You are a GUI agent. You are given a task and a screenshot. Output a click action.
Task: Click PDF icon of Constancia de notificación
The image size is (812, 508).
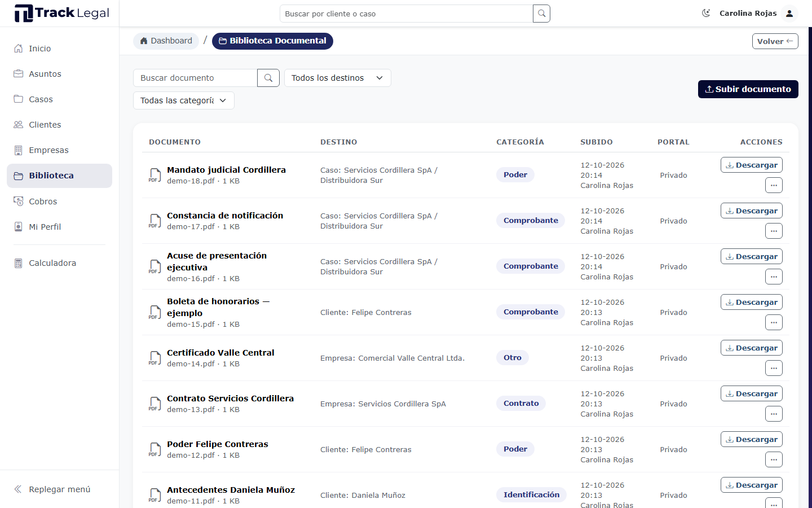[155, 221]
